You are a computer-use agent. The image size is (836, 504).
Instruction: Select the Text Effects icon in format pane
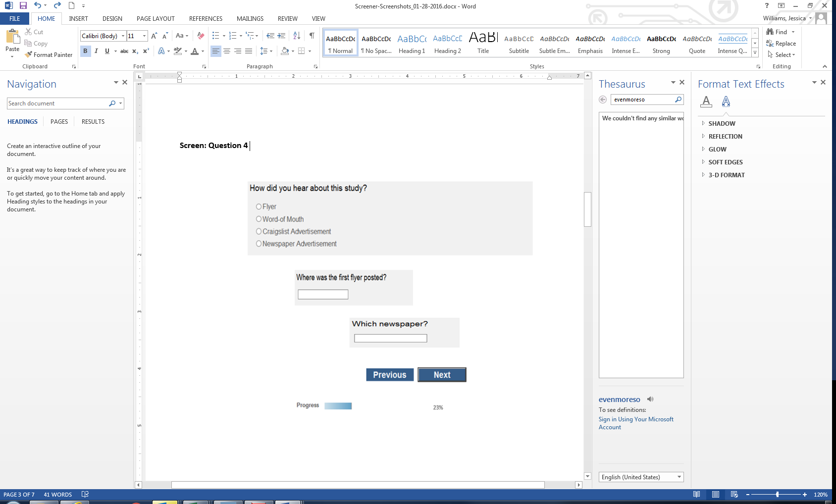click(726, 101)
